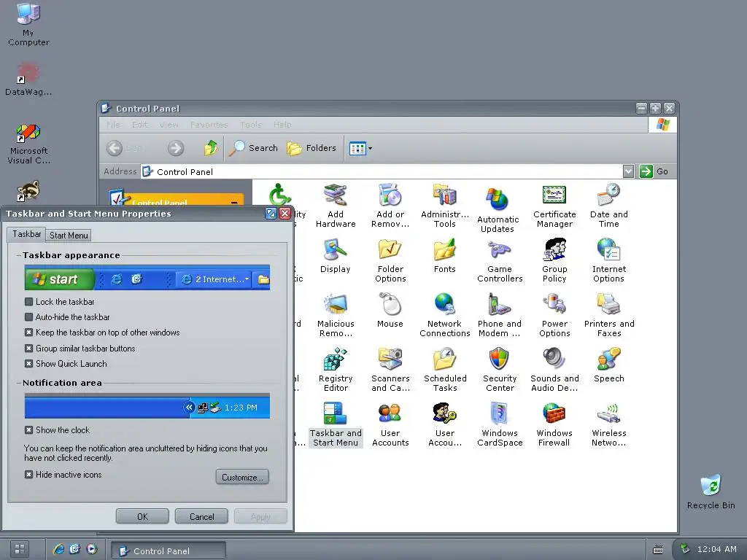Open Display settings icon
Image resolution: width=747 pixels, height=560 pixels.
click(x=336, y=256)
